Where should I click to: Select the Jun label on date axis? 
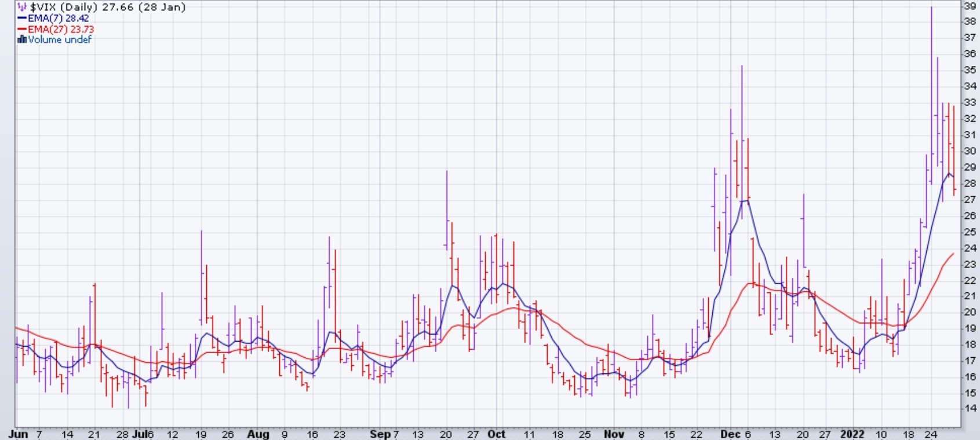click(19, 434)
